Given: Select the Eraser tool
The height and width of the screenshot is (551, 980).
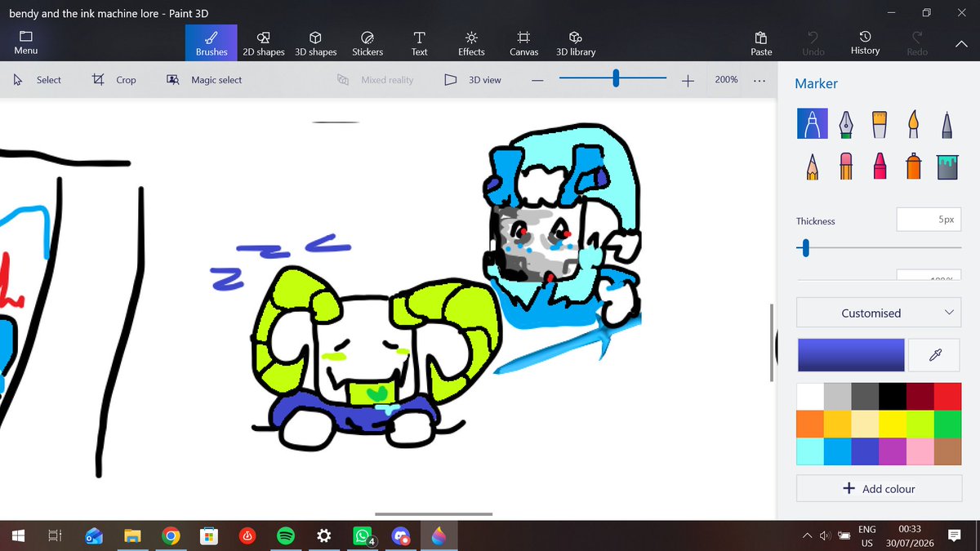Looking at the screenshot, I should point(846,165).
